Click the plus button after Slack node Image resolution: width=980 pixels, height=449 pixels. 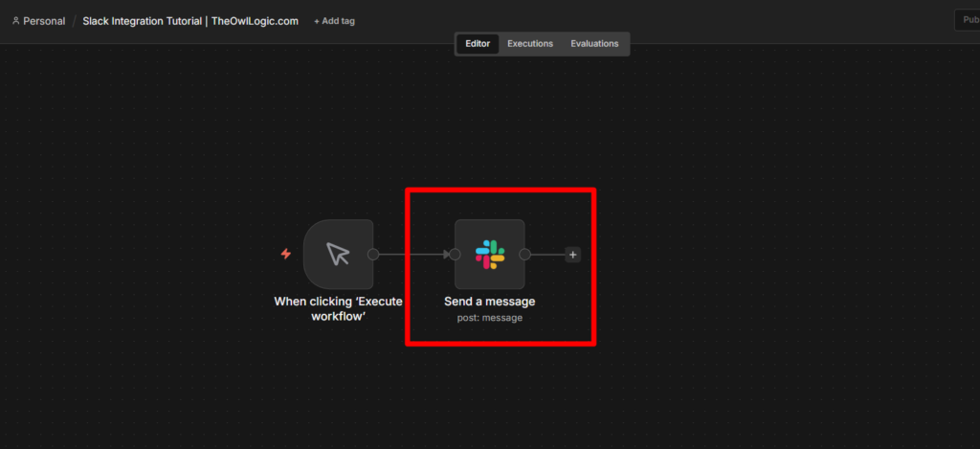tap(573, 255)
